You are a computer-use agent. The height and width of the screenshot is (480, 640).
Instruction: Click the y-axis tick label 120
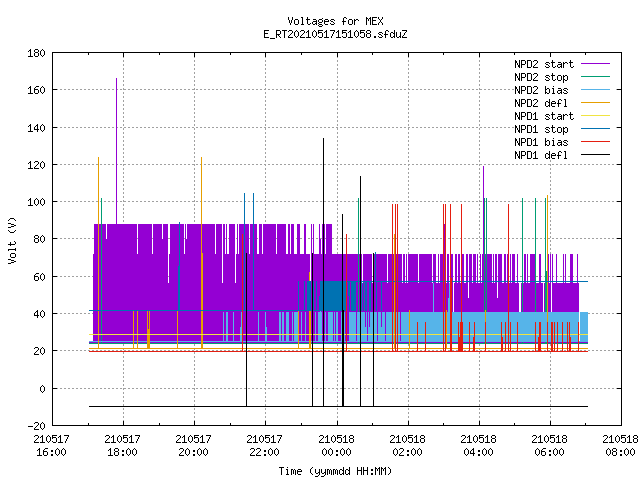[36, 165]
